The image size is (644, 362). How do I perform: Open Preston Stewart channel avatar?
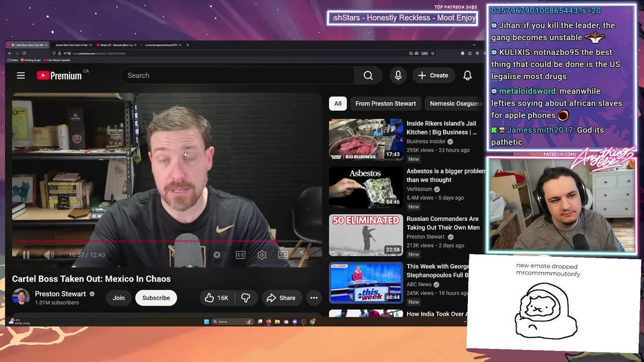(21, 298)
